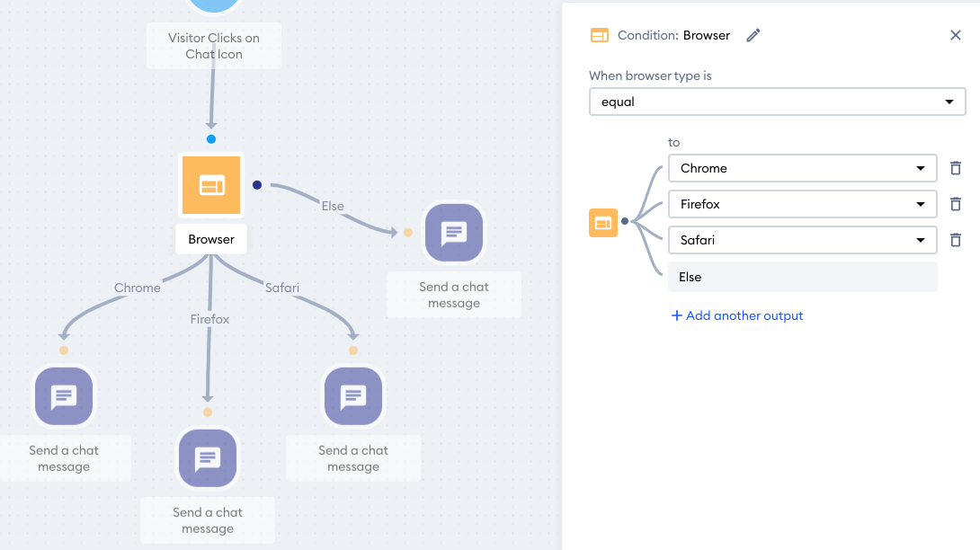The height and width of the screenshot is (550, 980).
Task: Expand the Safari browser dropdown
Action: (803, 240)
